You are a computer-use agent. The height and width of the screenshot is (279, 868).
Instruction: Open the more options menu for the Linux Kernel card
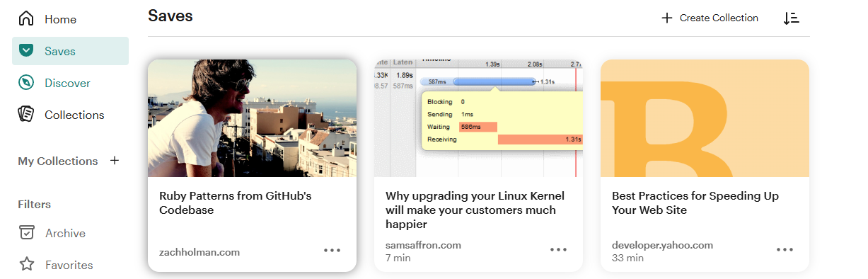pos(558,250)
